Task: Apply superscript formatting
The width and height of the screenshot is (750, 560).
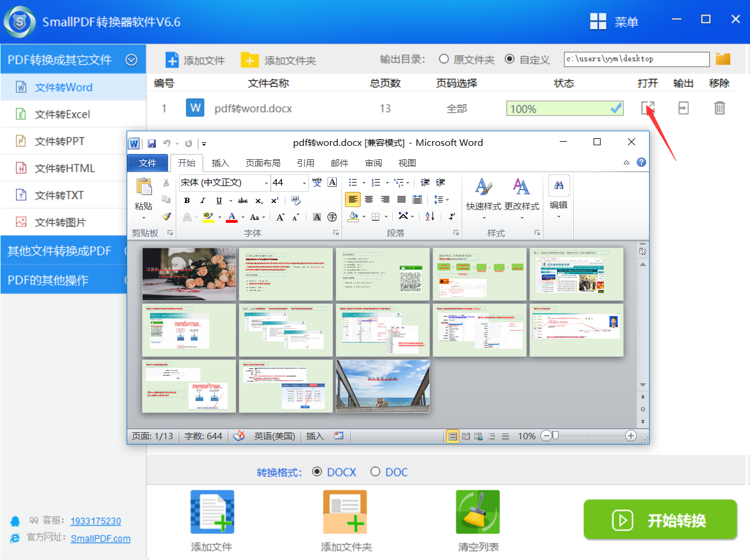Action: click(x=274, y=201)
